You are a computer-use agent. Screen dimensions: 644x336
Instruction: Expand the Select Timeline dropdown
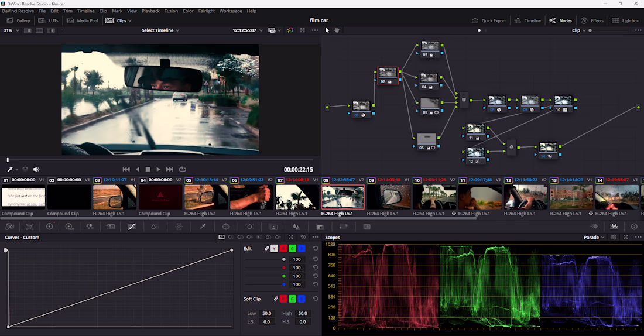(x=160, y=30)
